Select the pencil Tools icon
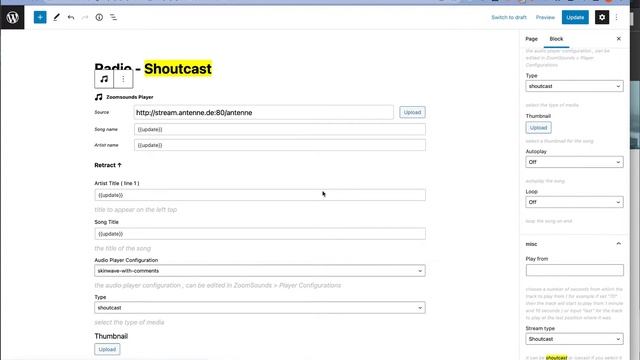Screen dimensions: 640x360 click(56, 17)
